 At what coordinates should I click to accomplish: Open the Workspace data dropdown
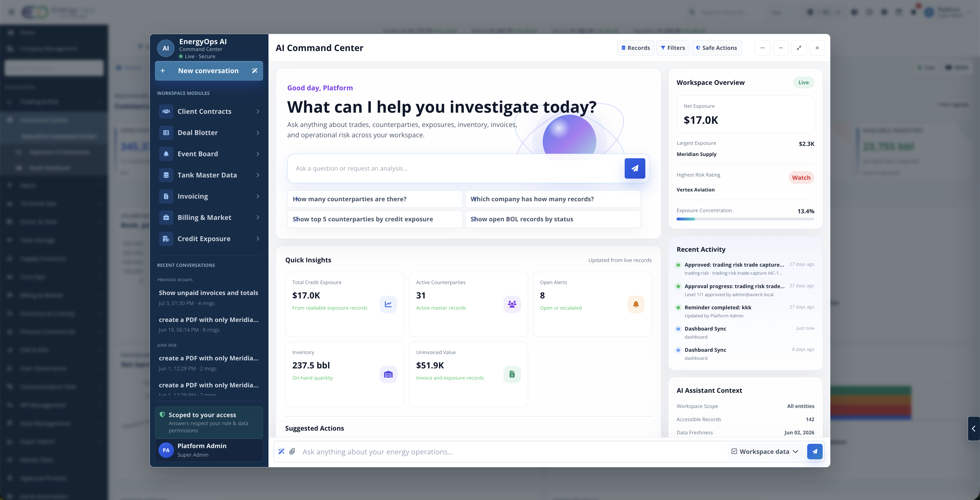pyautogui.click(x=765, y=452)
